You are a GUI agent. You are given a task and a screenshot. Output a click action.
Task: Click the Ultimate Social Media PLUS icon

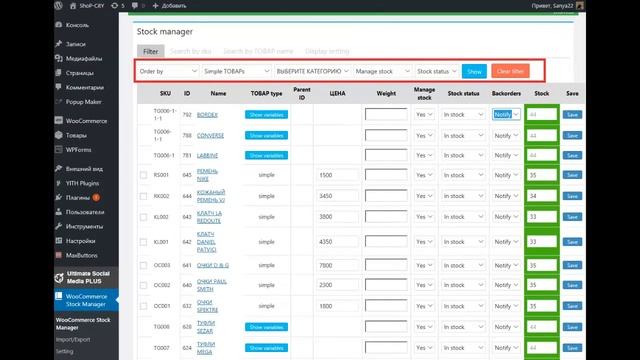(x=59, y=278)
